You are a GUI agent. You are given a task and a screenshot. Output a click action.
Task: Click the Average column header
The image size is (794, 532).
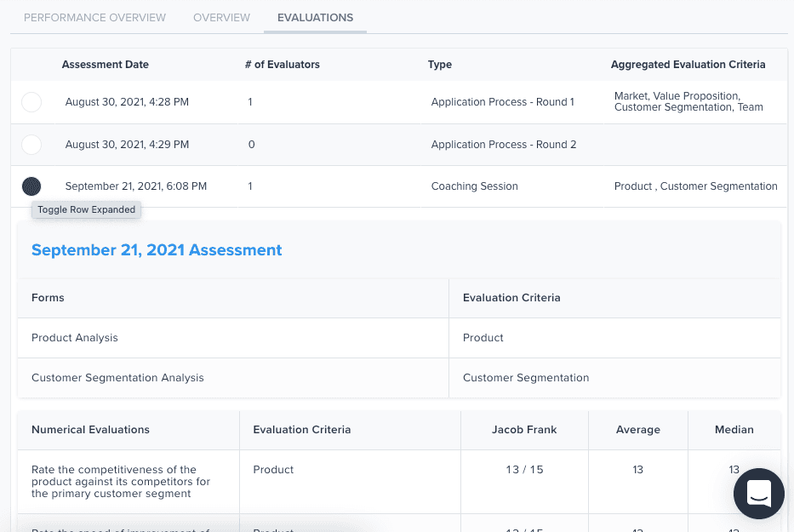point(638,430)
